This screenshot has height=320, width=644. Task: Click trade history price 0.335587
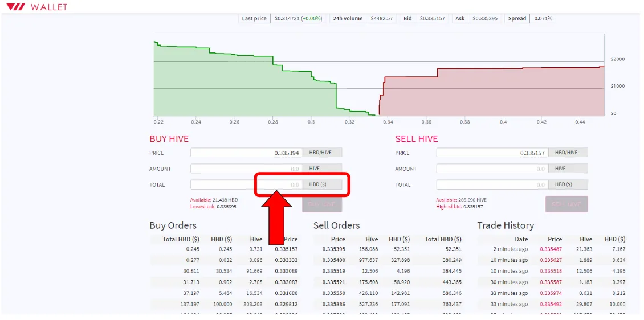pos(551,282)
